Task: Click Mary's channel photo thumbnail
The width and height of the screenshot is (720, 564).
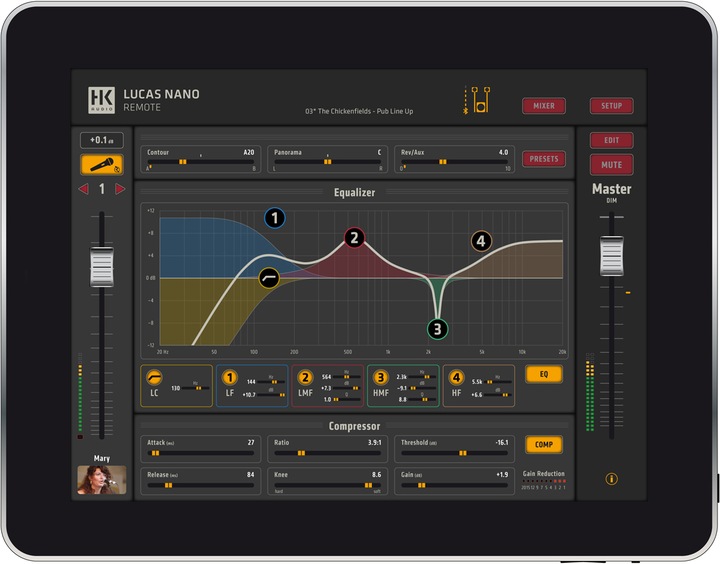Action: coord(101,480)
